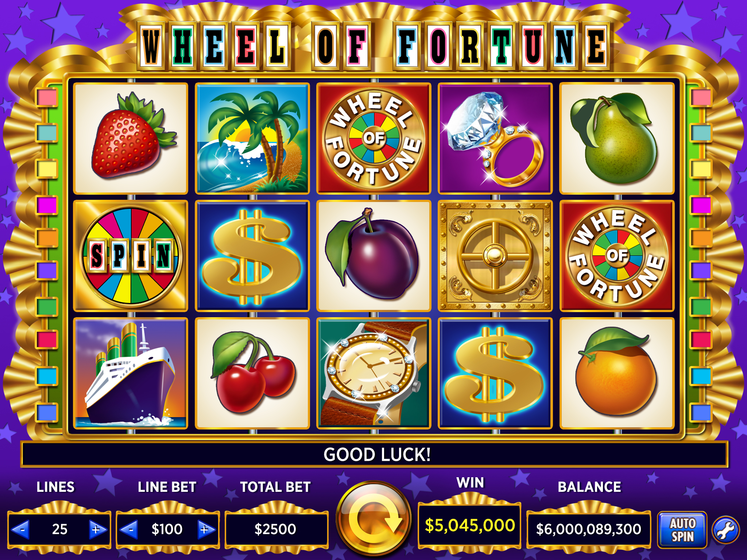Click the total bet $2500 field
This screenshot has height=560, width=747.
pos(276,529)
